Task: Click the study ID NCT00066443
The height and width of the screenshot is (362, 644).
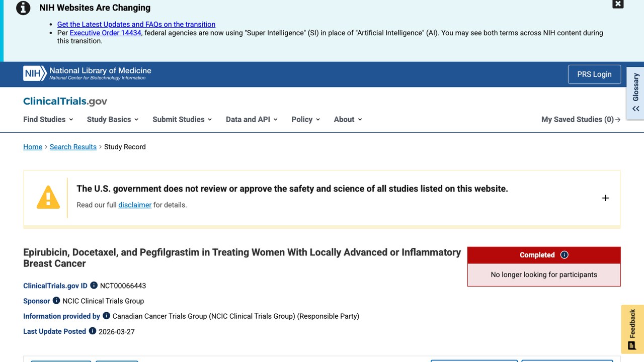Action: [123, 286]
